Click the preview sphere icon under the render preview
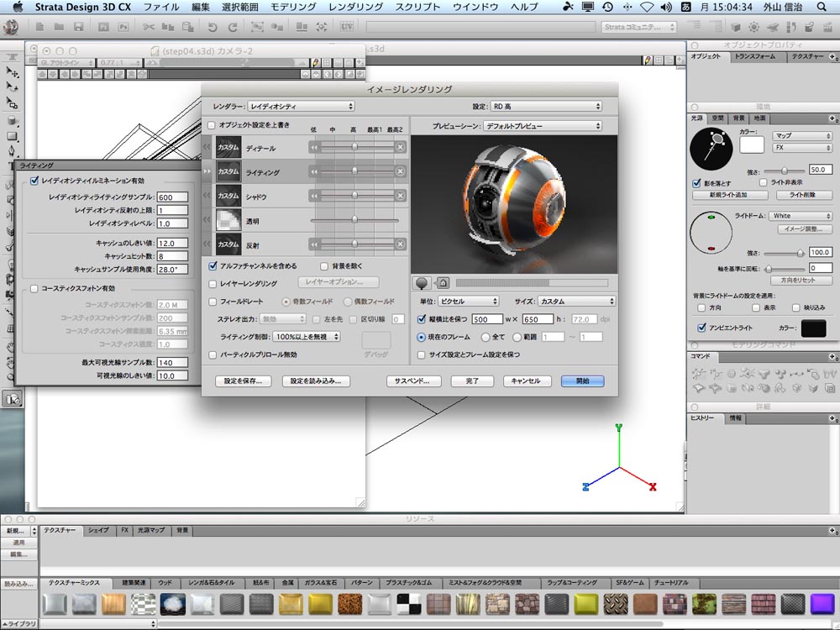The height and width of the screenshot is (630, 840). pyautogui.click(x=422, y=282)
